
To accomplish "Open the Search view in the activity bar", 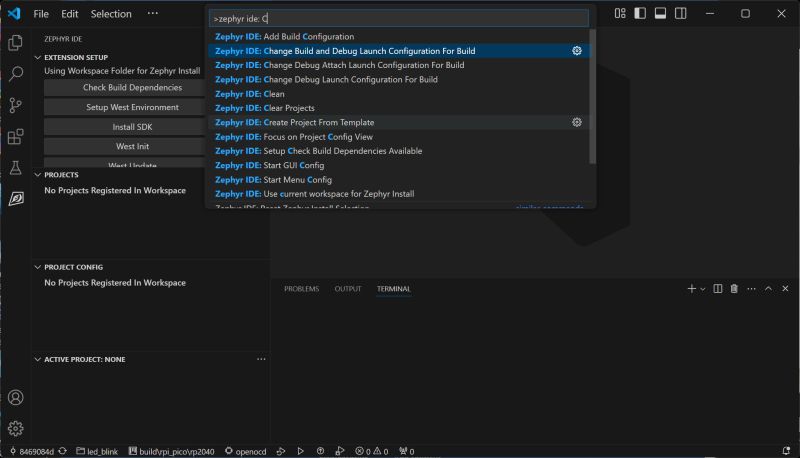I will point(15,74).
